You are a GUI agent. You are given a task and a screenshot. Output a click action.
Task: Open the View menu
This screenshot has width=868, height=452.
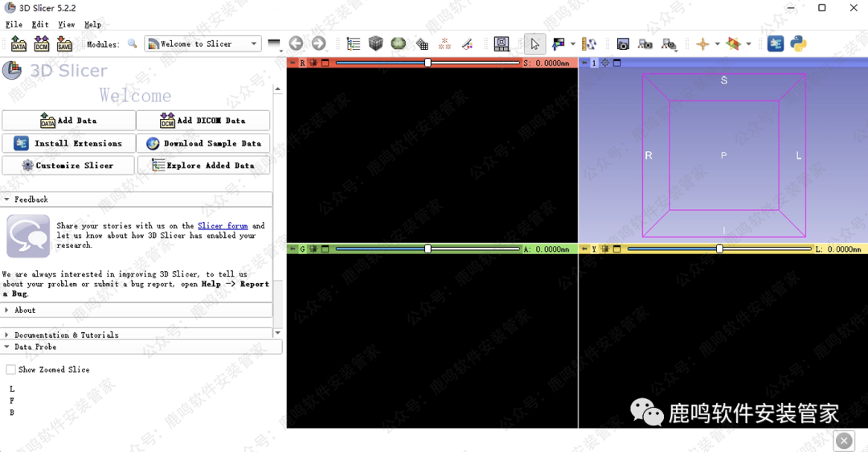pyautogui.click(x=66, y=25)
